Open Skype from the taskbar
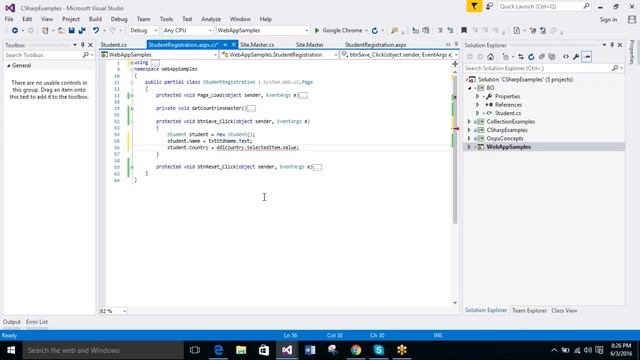Viewport: 640px width, 360px height. coord(378,350)
